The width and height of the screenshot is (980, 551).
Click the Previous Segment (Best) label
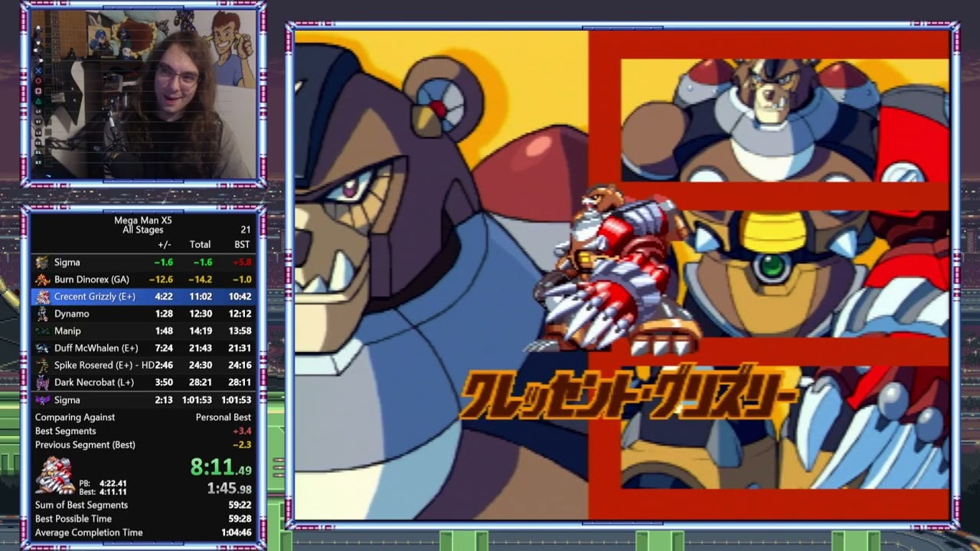[x=85, y=445]
